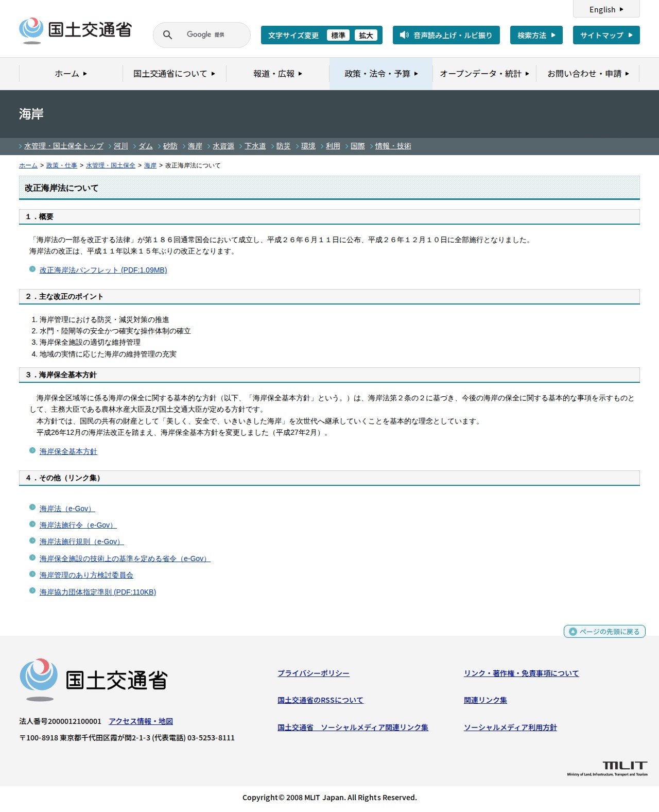Image resolution: width=659 pixels, height=812 pixels.
Task: Set text size to 標準
Action: [x=338, y=35]
